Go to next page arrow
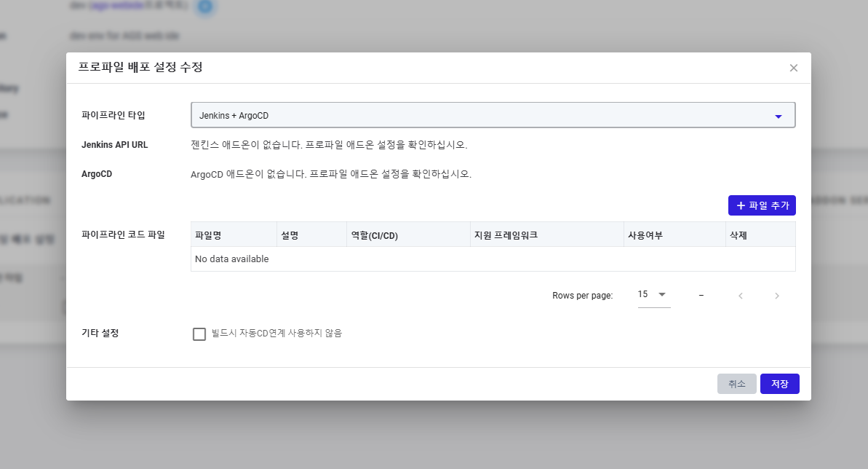 [x=776, y=296]
